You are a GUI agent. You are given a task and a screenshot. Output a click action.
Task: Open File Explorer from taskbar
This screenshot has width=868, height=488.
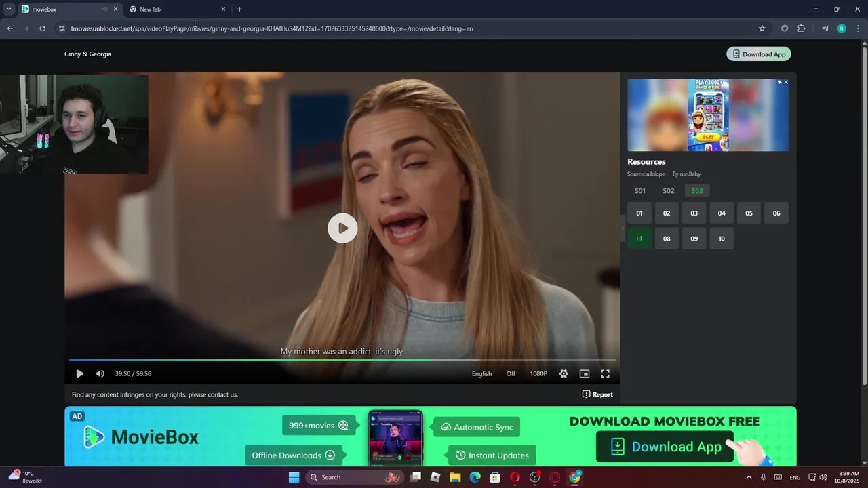coord(455,477)
